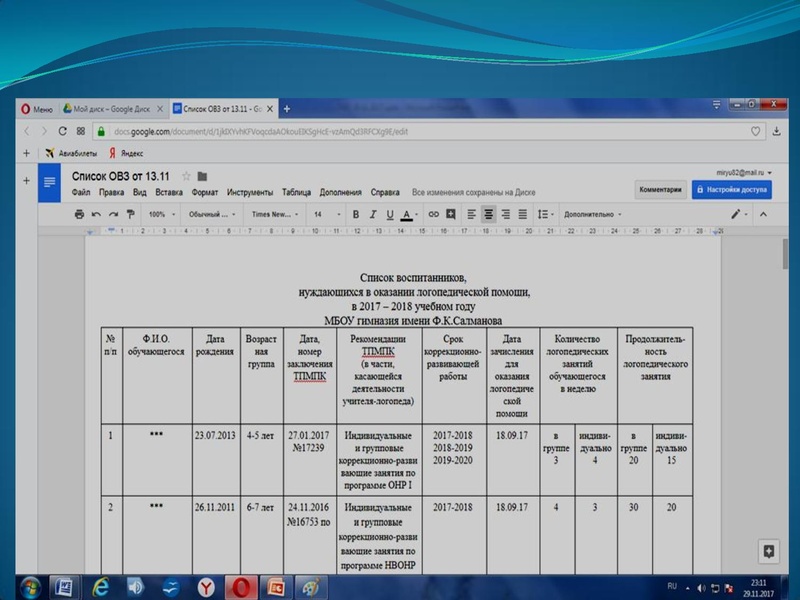Star the document Список ОВЗ от 13.11
This screenshot has height=600, width=800.
(x=186, y=176)
